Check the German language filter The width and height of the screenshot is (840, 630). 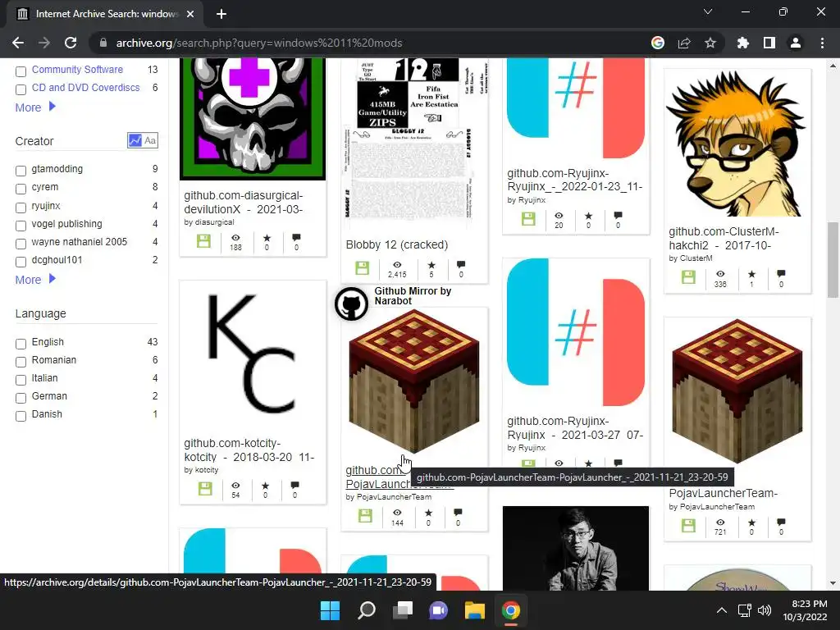(21, 398)
